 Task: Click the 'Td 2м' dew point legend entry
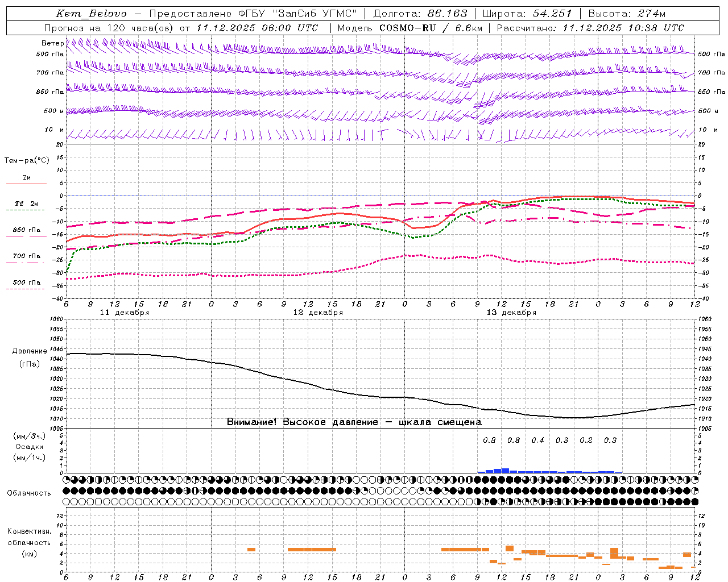pos(27,203)
